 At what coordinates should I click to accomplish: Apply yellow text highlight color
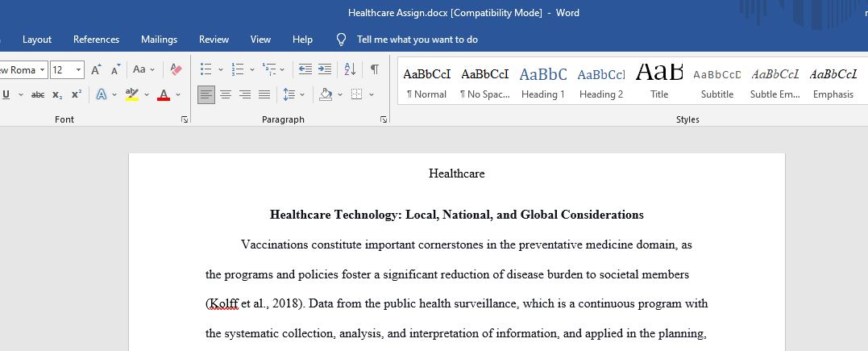coord(131,95)
